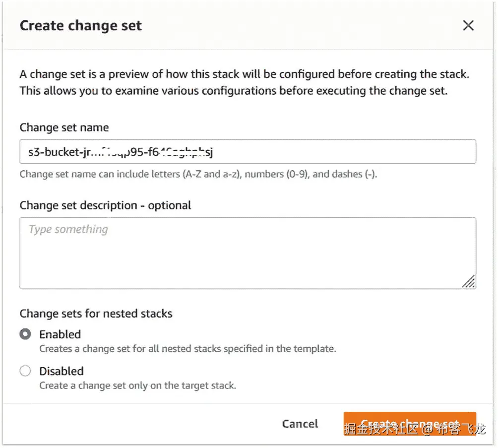Click the "Change set description - optional" label

[x=105, y=205]
